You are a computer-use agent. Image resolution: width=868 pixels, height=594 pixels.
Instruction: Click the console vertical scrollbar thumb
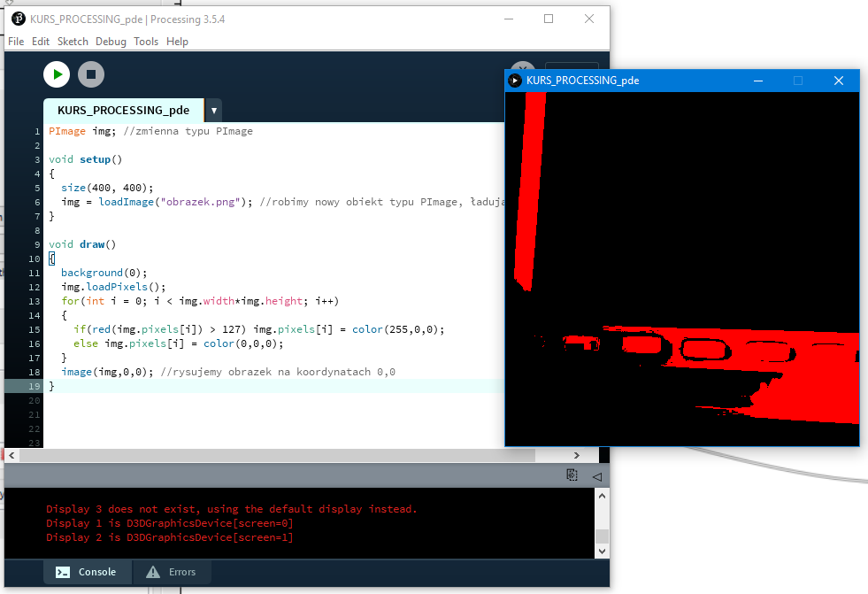[x=603, y=536]
